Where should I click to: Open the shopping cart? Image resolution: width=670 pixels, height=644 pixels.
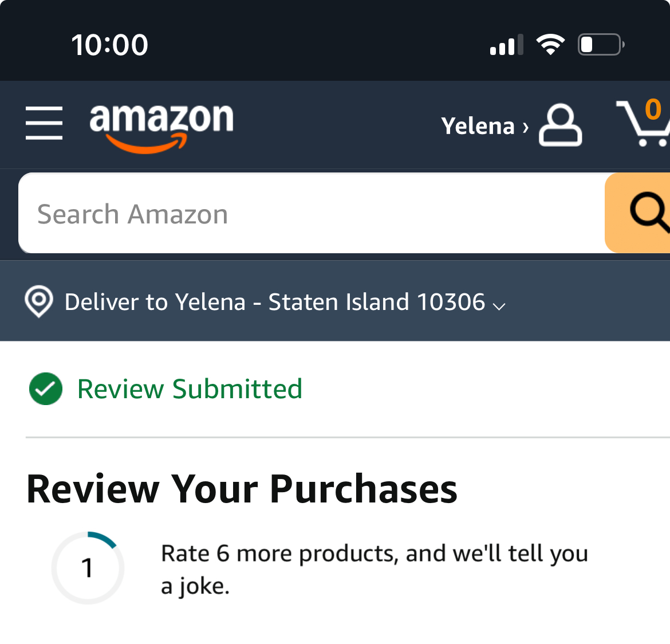643,122
